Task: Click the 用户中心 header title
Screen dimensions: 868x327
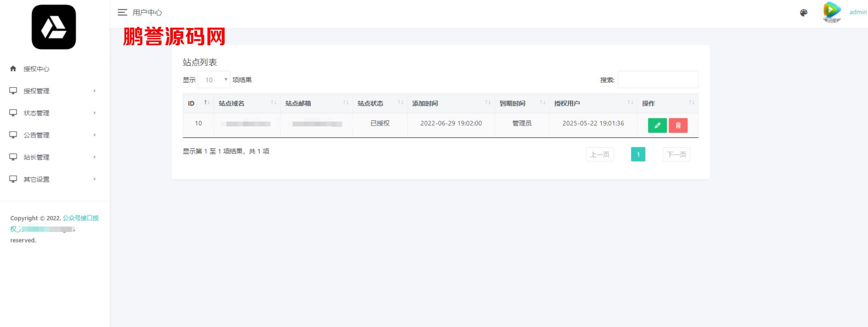Action: pos(147,12)
